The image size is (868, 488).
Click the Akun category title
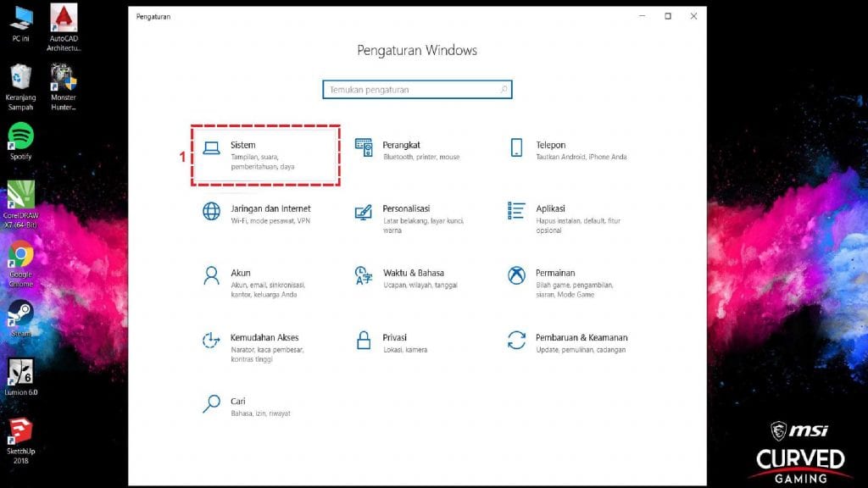coord(240,273)
